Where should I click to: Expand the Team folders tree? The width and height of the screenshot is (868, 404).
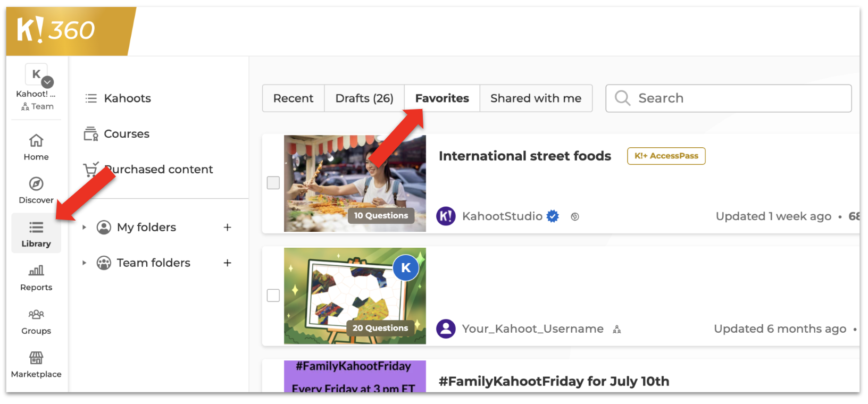pyautogui.click(x=84, y=263)
